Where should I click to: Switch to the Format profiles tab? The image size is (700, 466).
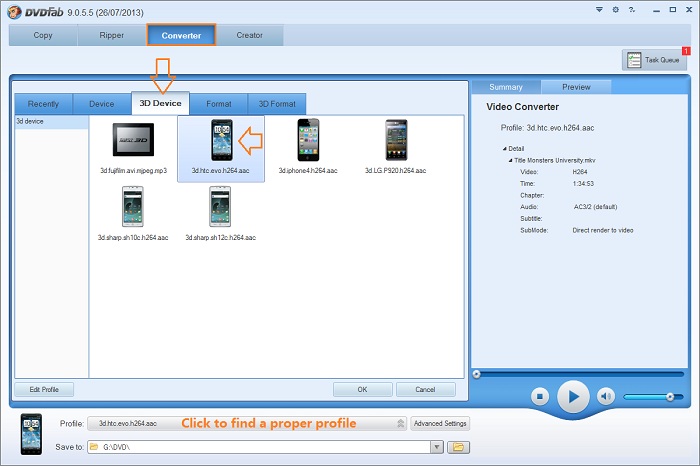tap(219, 104)
